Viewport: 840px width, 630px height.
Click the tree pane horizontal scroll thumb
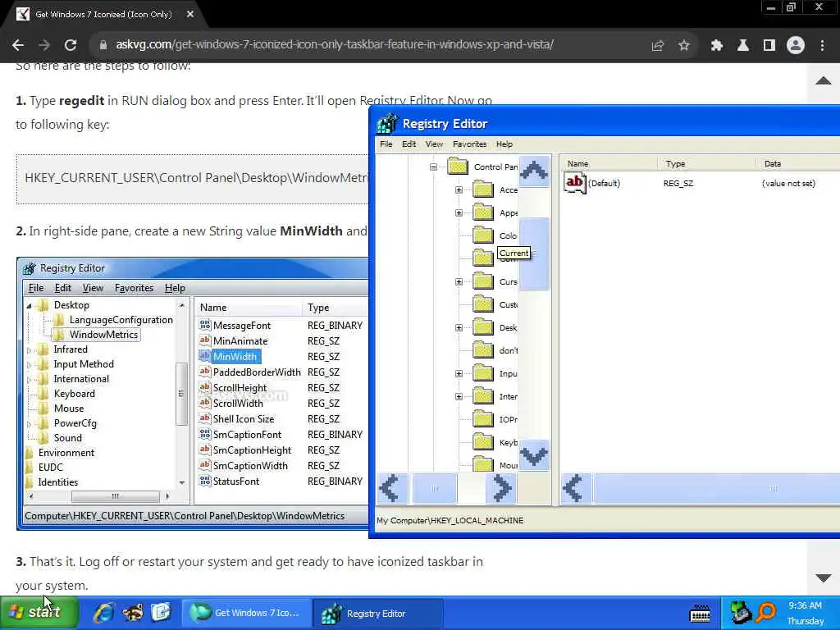(x=435, y=489)
